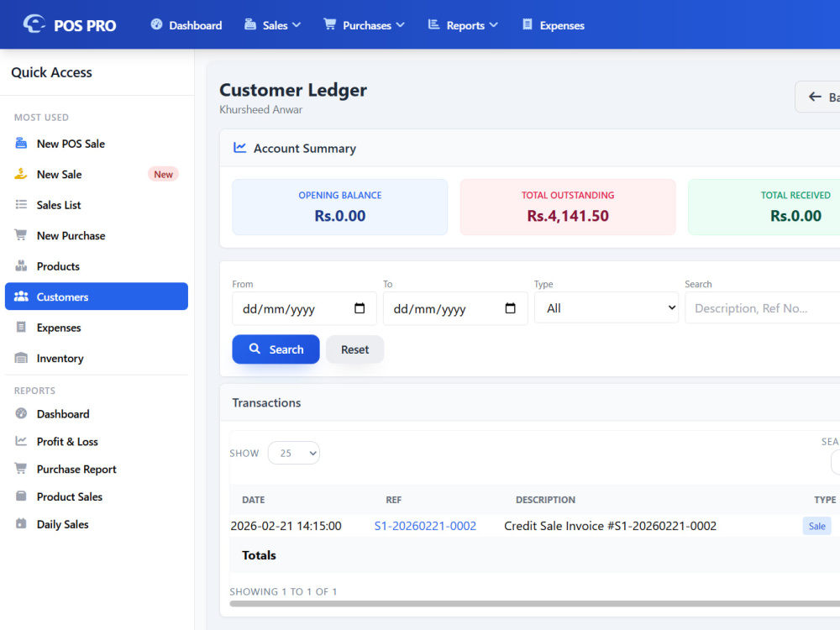This screenshot has height=630, width=840.
Task: Open Purchase Report in sidebar
Action: [x=97, y=469]
